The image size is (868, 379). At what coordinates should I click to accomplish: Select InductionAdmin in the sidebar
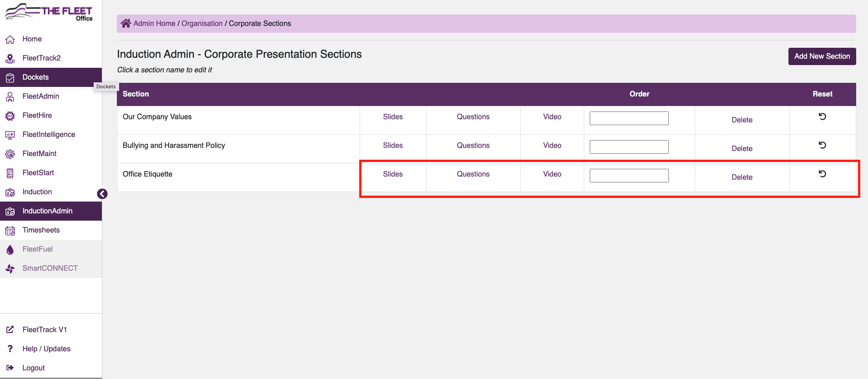(x=51, y=211)
